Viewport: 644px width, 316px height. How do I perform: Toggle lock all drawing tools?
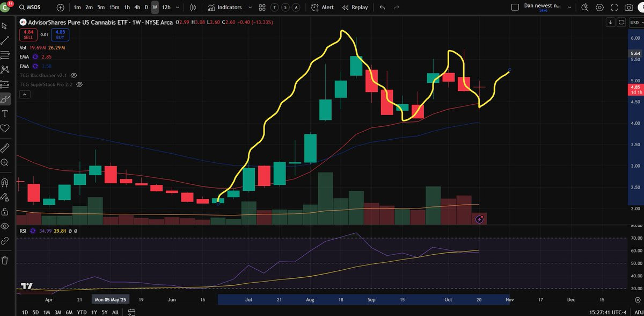[x=5, y=211]
